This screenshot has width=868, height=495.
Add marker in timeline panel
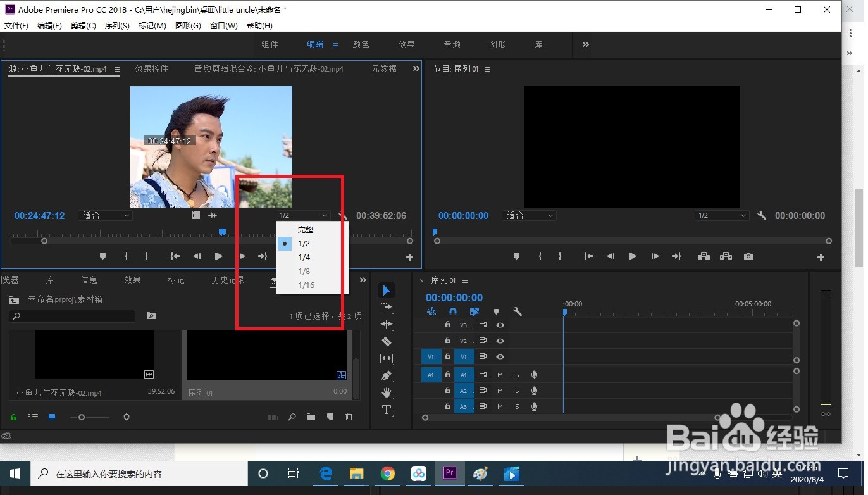(x=496, y=311)
